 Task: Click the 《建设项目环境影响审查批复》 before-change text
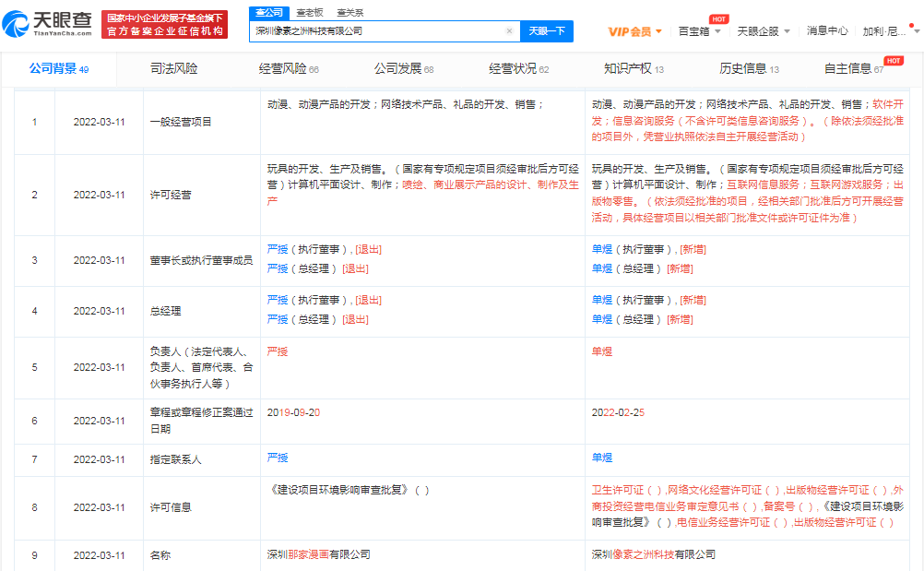[349, 490]
